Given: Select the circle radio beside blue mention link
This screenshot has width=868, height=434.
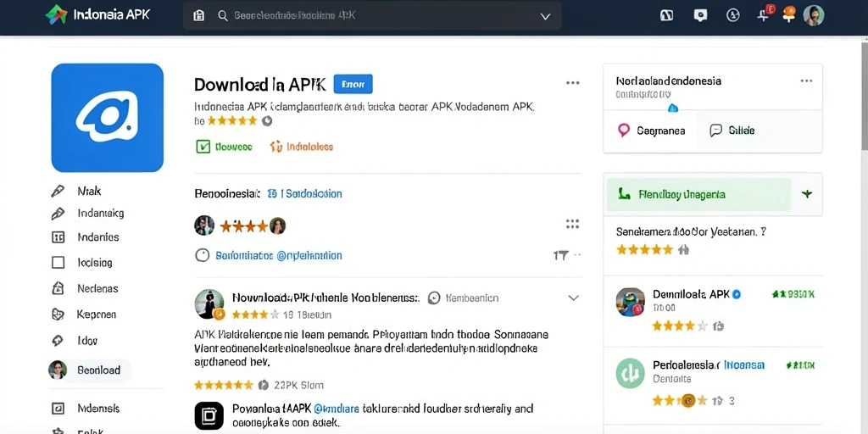Looking at the screenshot, I should click(203, 255).
